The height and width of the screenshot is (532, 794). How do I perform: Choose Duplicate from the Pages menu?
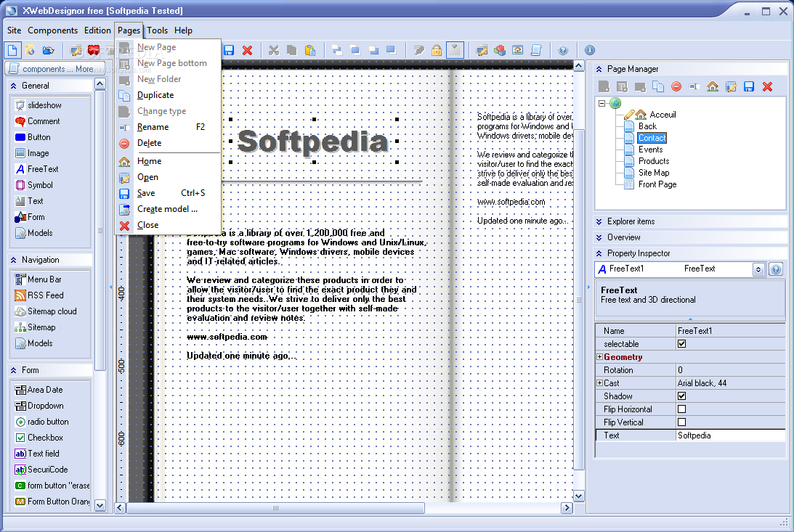169,95
